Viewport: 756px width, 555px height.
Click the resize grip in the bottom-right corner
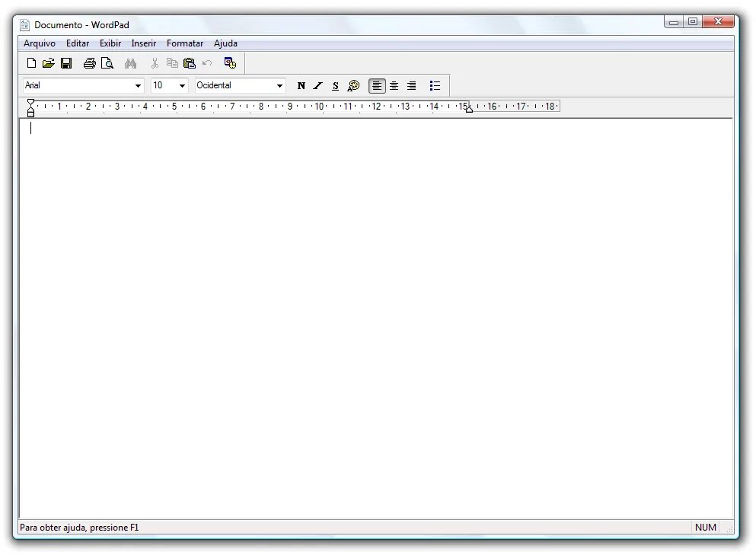(729, 529)
